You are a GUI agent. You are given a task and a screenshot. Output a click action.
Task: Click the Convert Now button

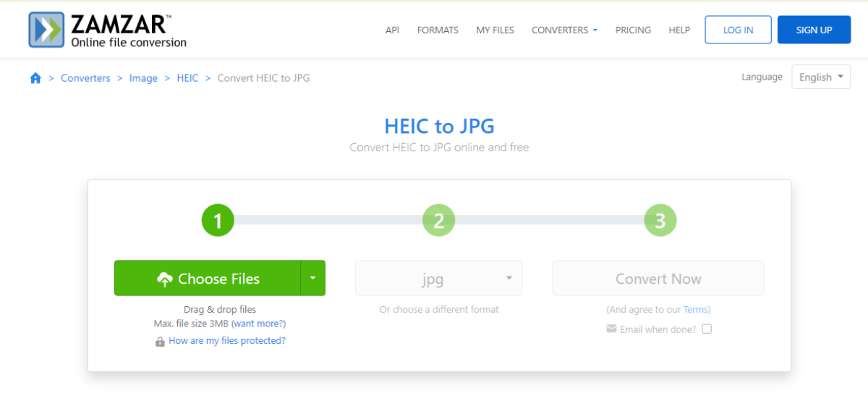658,278
